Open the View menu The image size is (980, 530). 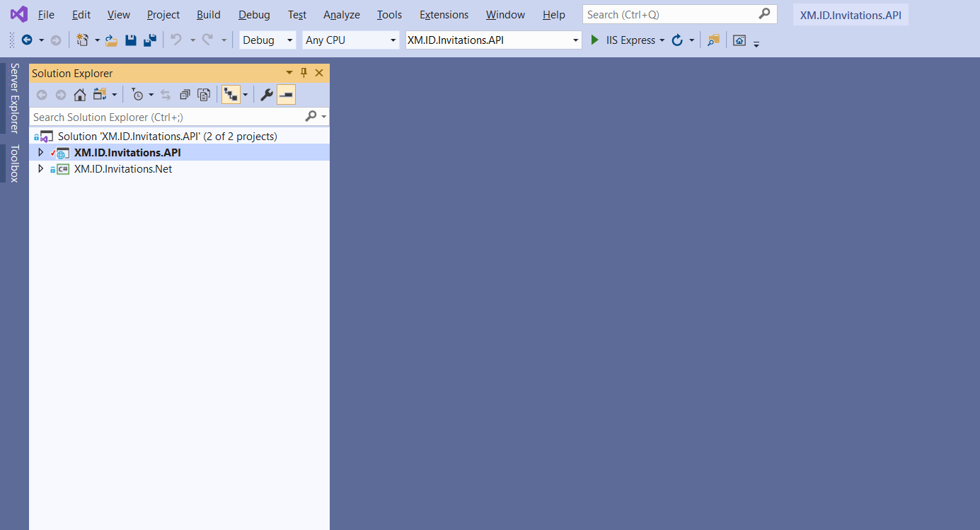coord(119,14)
